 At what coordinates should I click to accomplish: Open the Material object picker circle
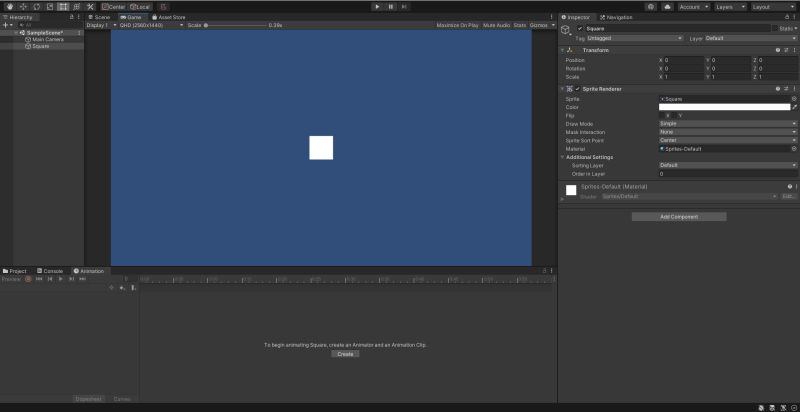coord(794,149)
